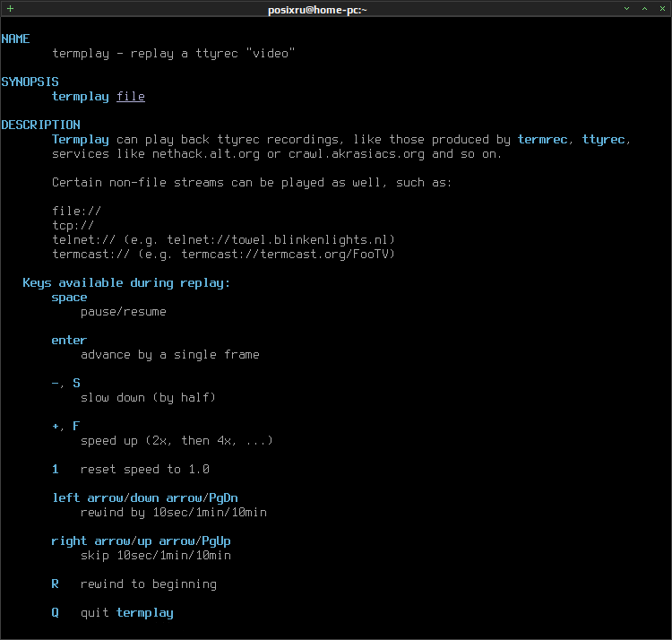This screenshot has height=640, width=672.
Task: Close the terminal window with the X
Action: pyautogui.click(x=662, y=9)
